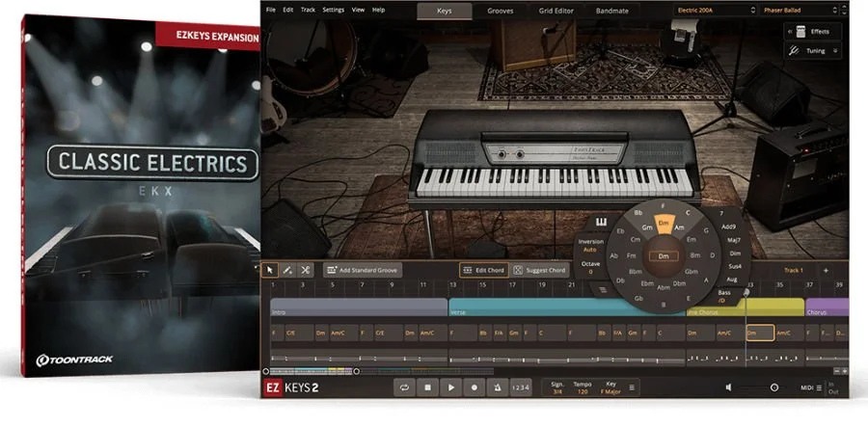Start playback with the Play button

tap(450, 387)
